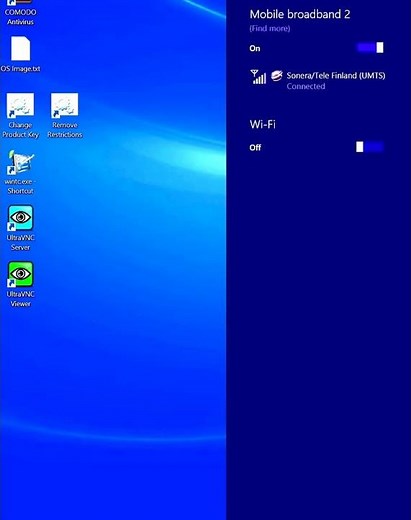Launch the UltraVNC Viewer shortcut
Screen dimensions: 411x520
[x=20, y=285]
